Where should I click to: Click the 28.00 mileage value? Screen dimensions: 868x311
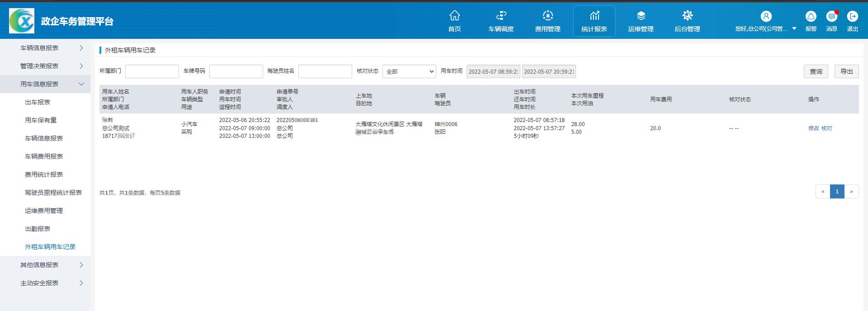(x=578, y=124)
